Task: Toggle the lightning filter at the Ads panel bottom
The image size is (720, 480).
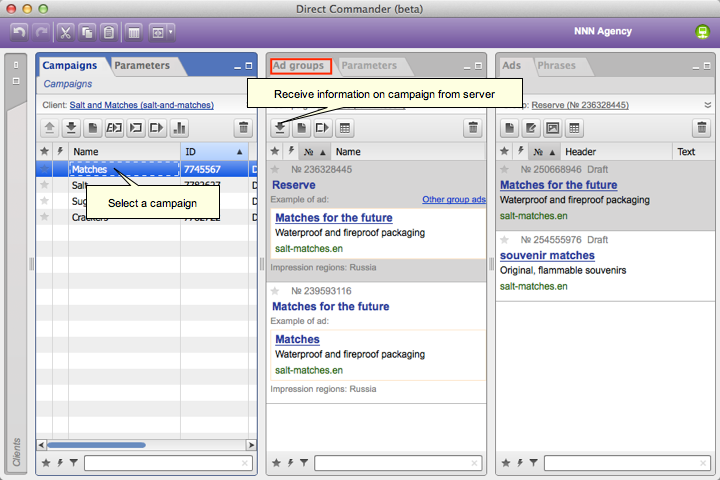Action: pos(520,463)
